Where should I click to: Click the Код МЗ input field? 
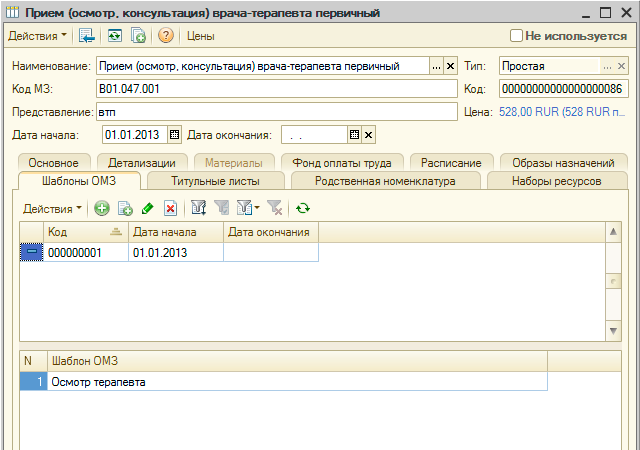(275, 88)
